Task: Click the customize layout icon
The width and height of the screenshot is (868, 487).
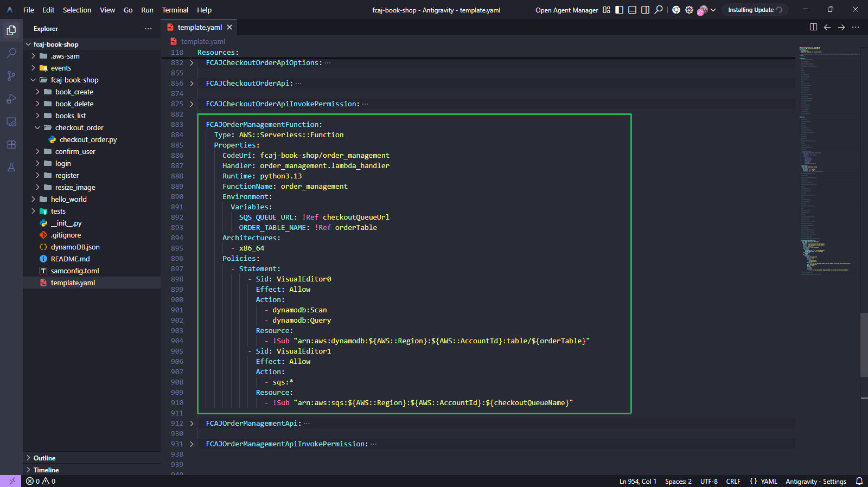Action: [607, 10]
